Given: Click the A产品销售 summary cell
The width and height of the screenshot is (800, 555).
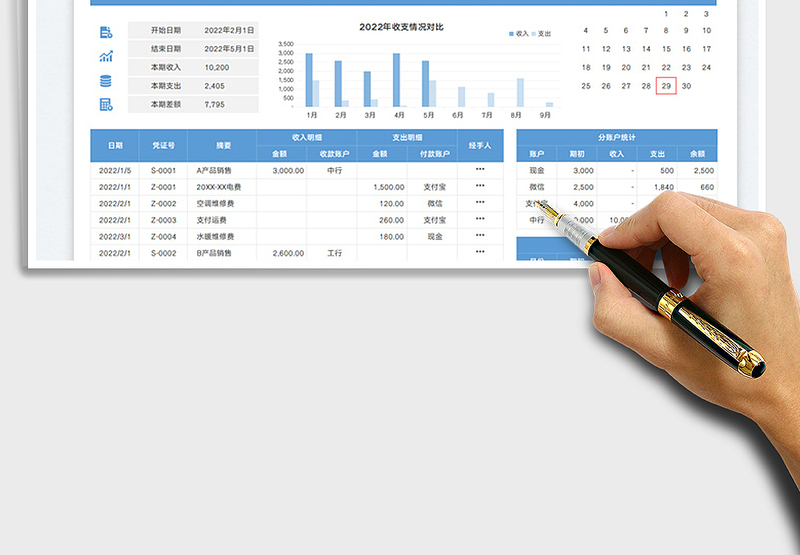Looking at the screenshot, I should (214, 171).
